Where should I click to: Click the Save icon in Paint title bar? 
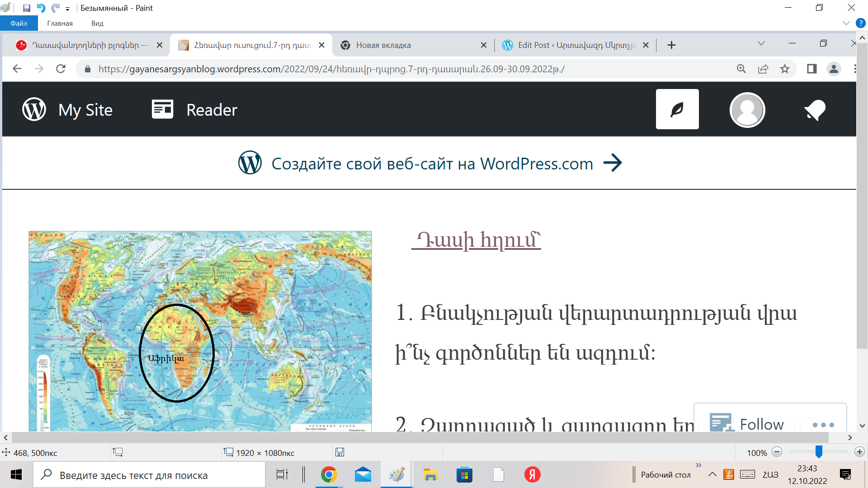click(27, 8)
